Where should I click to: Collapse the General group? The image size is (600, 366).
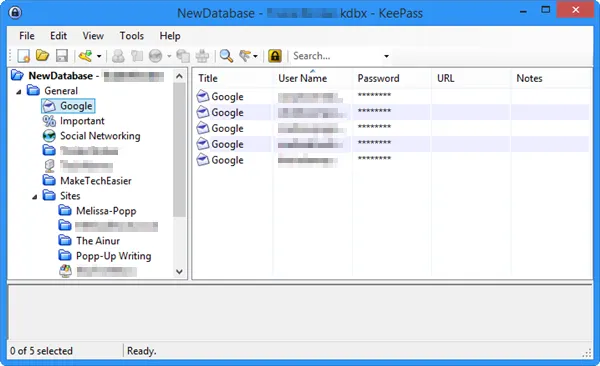pos(18,92)
